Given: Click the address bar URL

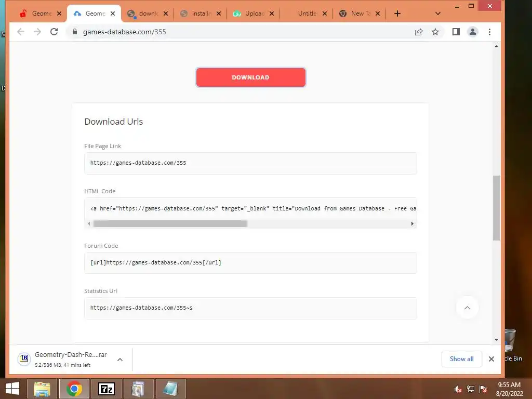Looking at the screenshot, I should (x=125, y=32).
